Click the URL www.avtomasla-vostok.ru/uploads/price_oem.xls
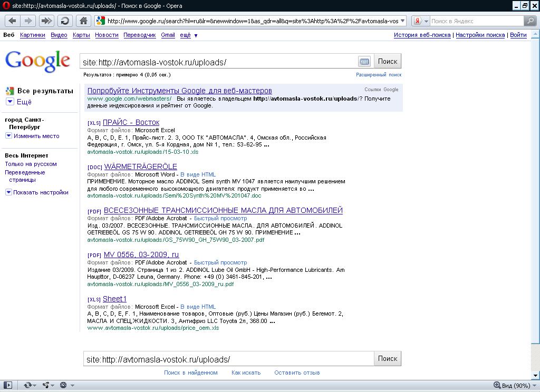 (153, 328)
